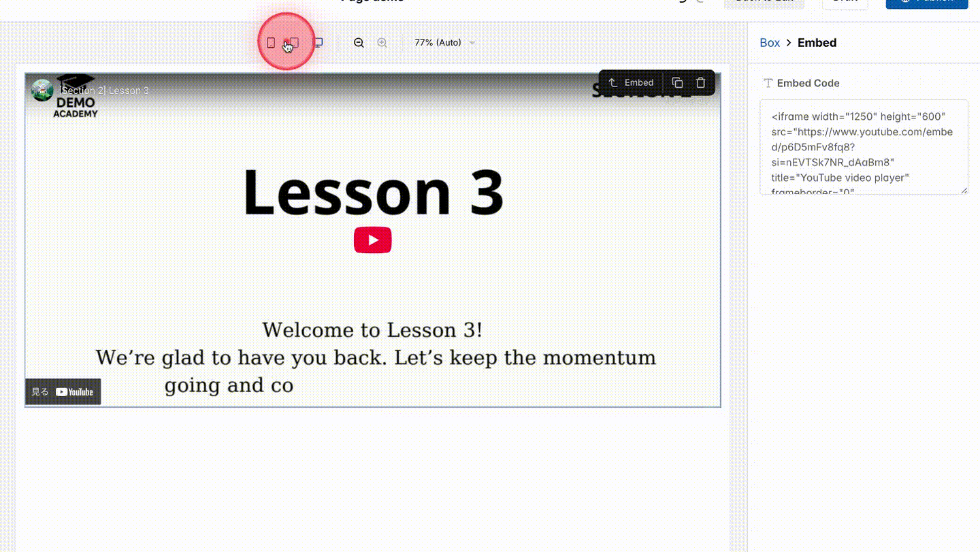Select the Embed breadcrumb item
Viewport: 980px width, 552px height.
pos(817,42)
